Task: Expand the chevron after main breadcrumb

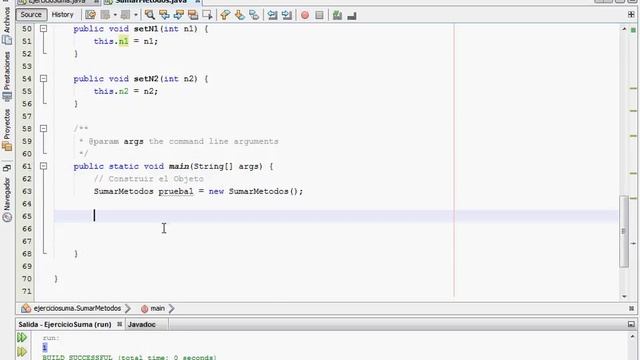Action: point(171,309)
